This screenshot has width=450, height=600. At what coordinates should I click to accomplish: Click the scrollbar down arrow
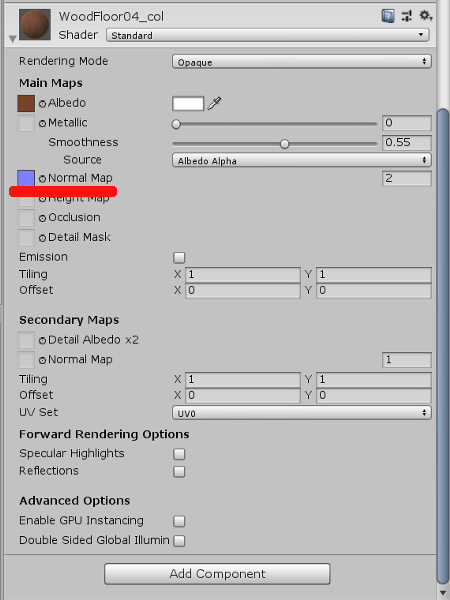point(443,593)
